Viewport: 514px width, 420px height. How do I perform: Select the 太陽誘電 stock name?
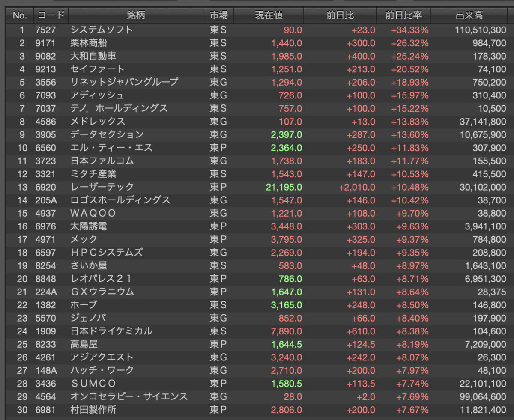89,226
